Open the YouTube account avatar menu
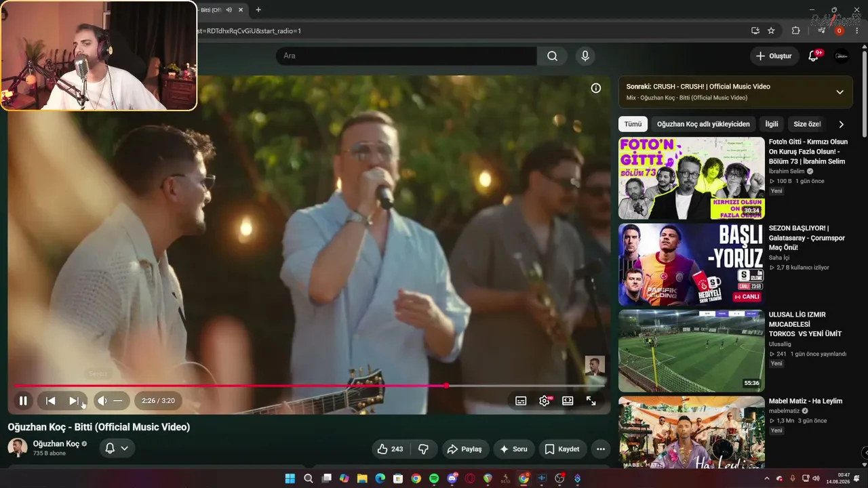Image resolution: width=868 pixels, height=488 pixels. point(842,56)
